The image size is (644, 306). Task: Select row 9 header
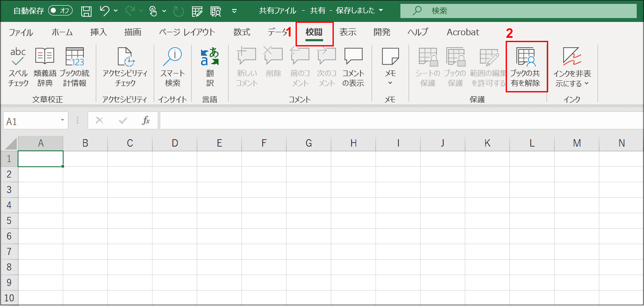point(9,282)
